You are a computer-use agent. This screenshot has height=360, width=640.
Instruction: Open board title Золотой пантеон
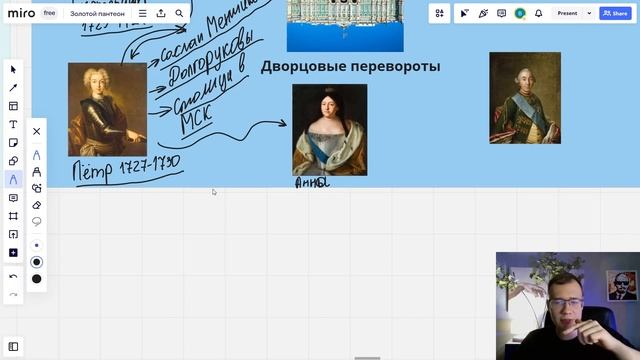click(97, 13)
